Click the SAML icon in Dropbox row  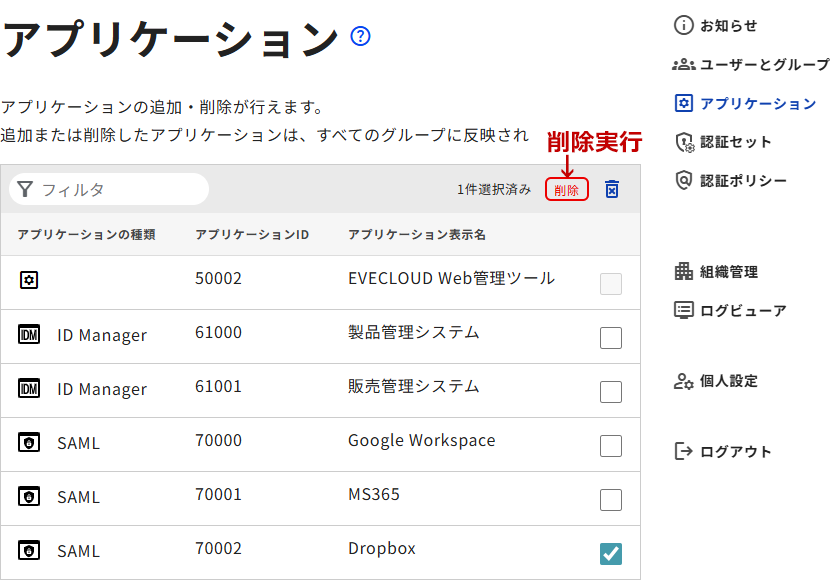point(29,550)
